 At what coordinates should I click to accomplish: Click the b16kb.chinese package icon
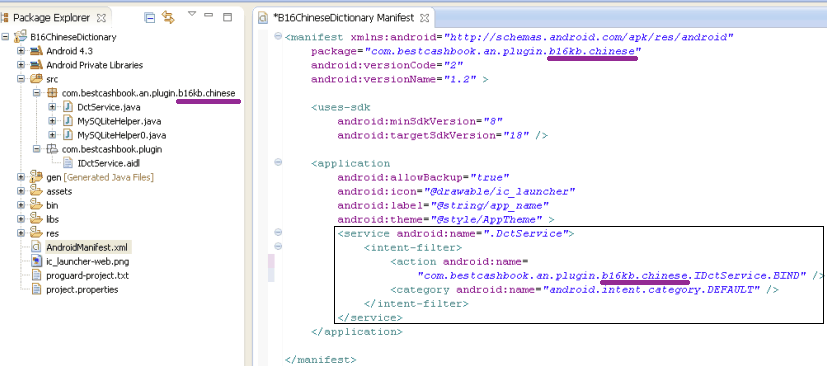click(52, 93)
